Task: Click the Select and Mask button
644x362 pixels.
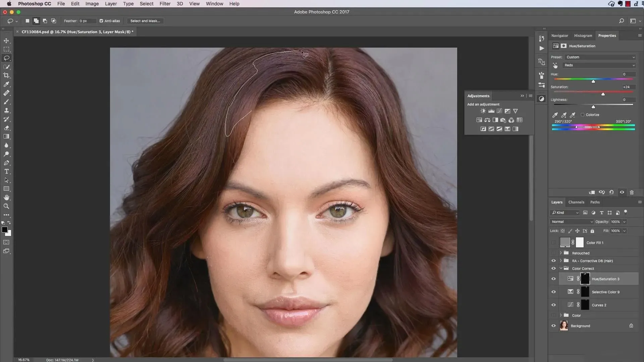Action: tap(145, 21)
